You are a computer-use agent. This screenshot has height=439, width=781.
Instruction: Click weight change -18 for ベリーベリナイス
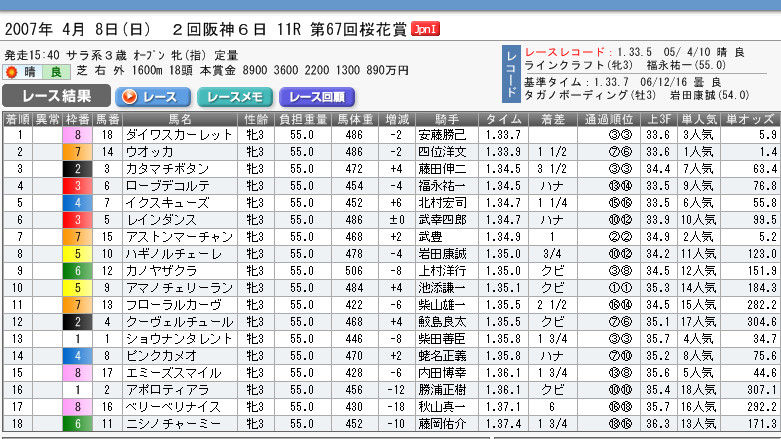[x=396, y=407]
